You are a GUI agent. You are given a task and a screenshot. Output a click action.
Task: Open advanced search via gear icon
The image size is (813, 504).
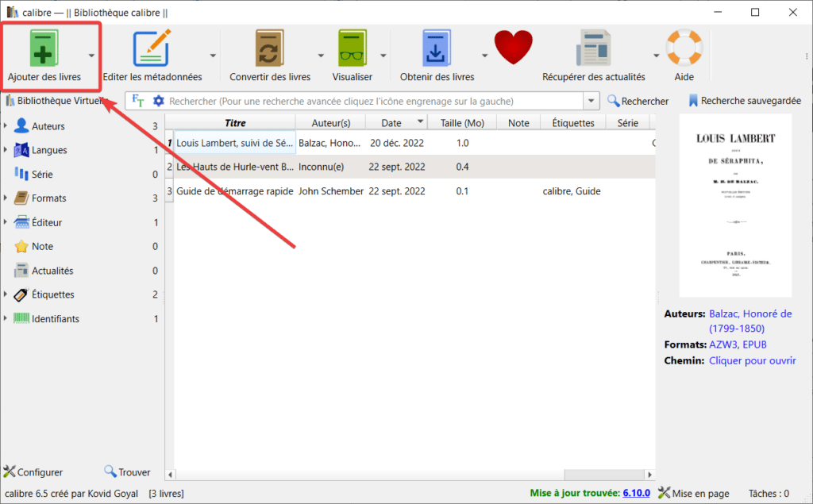tap(159, 101)
